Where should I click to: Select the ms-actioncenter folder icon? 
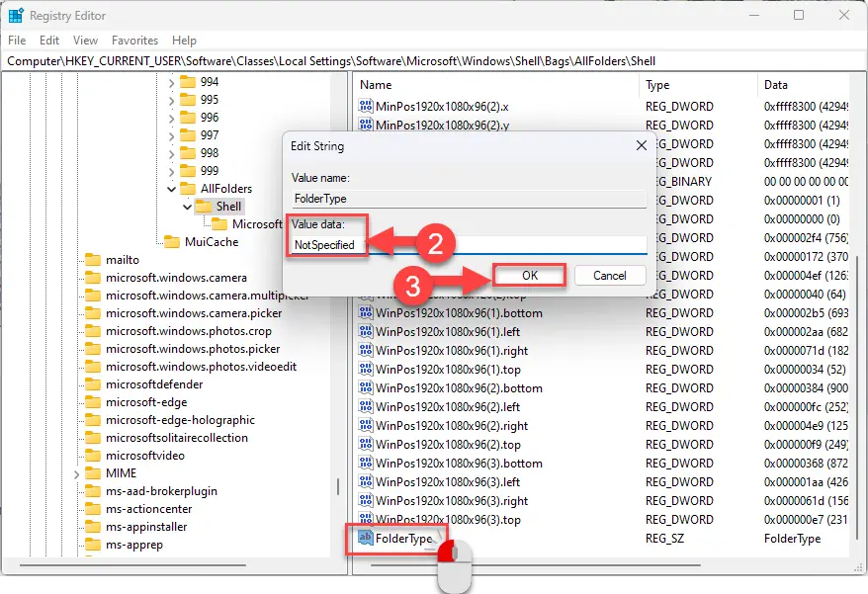[93, 509]
